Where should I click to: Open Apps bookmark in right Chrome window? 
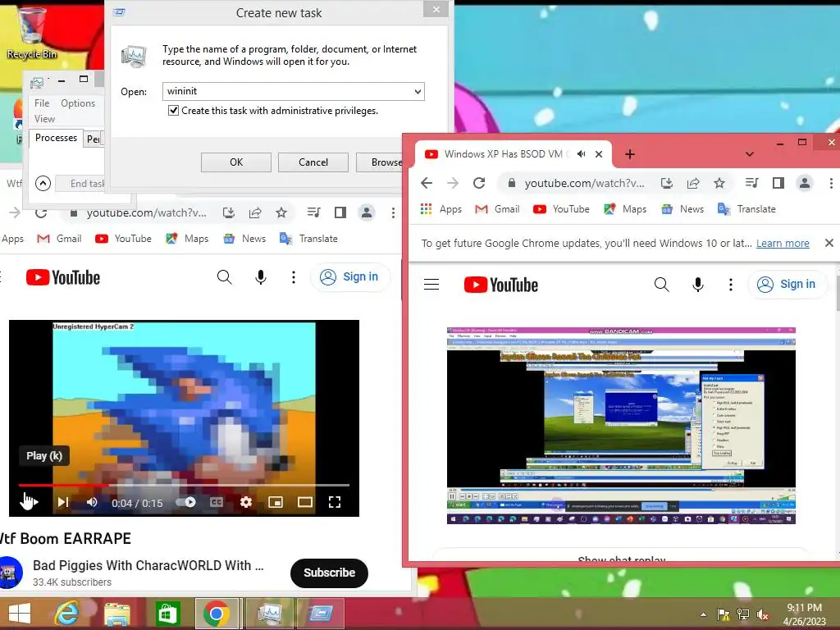[x=441, y=209]
